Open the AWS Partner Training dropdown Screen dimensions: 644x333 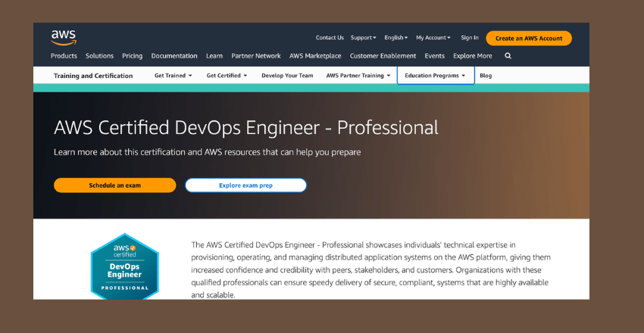(x=358, y=76)
